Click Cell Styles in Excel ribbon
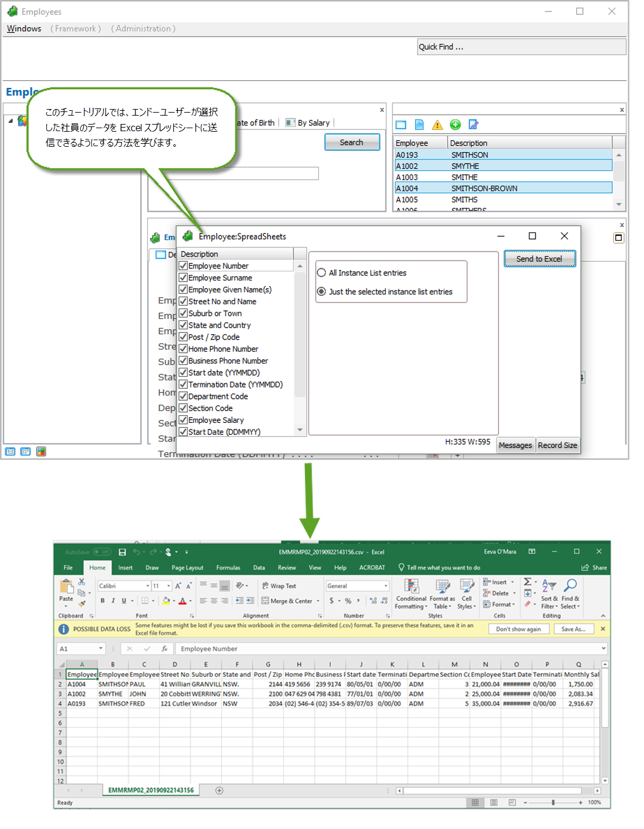This screenshot has height=829, width=644. [467, 594]
